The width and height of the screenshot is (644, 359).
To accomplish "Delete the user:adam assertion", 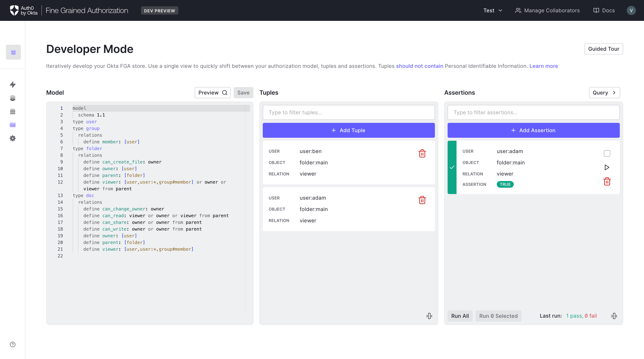I will (607, 182).
